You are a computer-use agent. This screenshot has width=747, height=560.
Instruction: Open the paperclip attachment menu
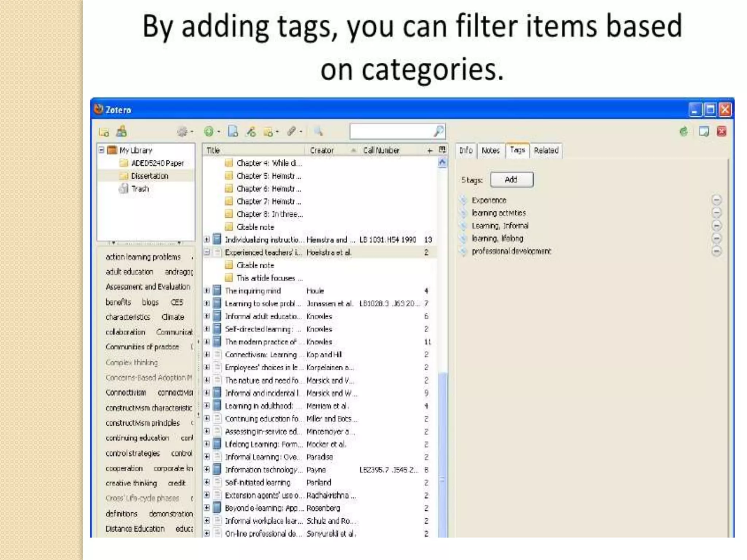(291, 131)
